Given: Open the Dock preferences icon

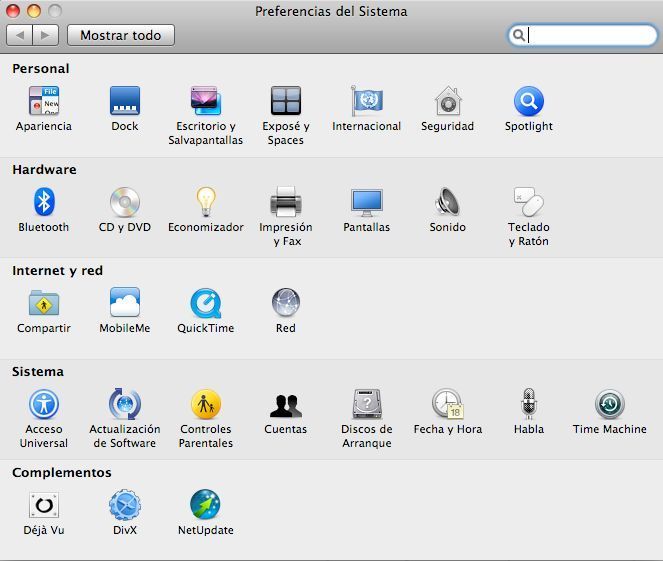Looking at the screenshot, I should point(125,101).
